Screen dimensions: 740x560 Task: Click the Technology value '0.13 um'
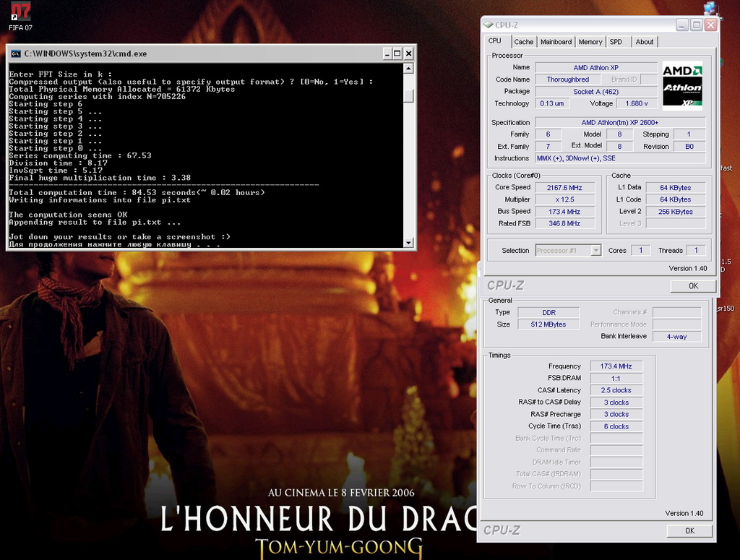pos(552,103)
